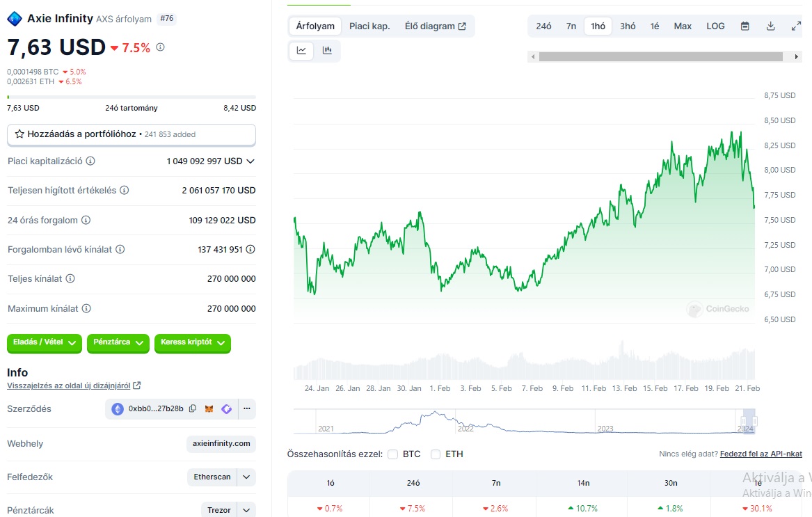The image size is (812, 517).
Task: Toggle LOG scale on chart
Action: pos(715,26)
